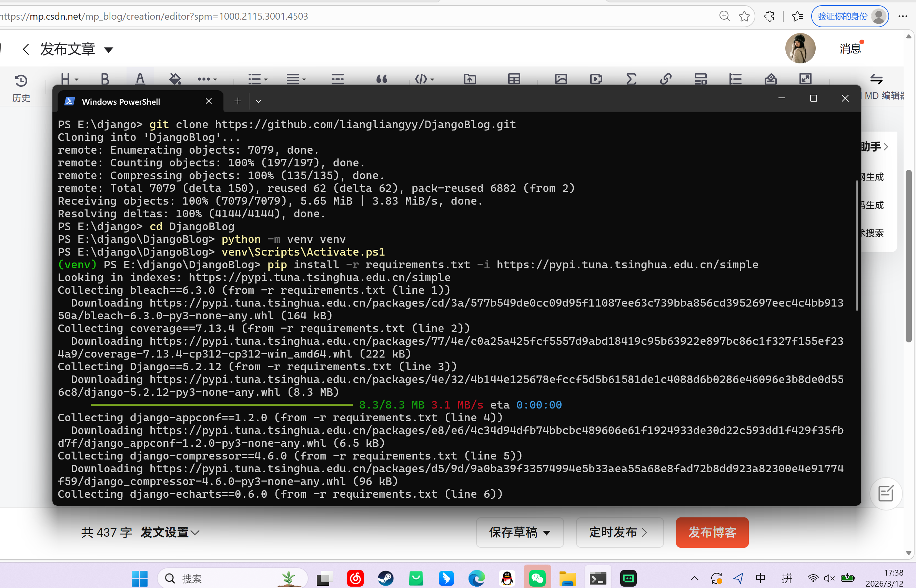
Task: Launch NetEase Cloud Music from taskbar
Action: click(355, 578)
